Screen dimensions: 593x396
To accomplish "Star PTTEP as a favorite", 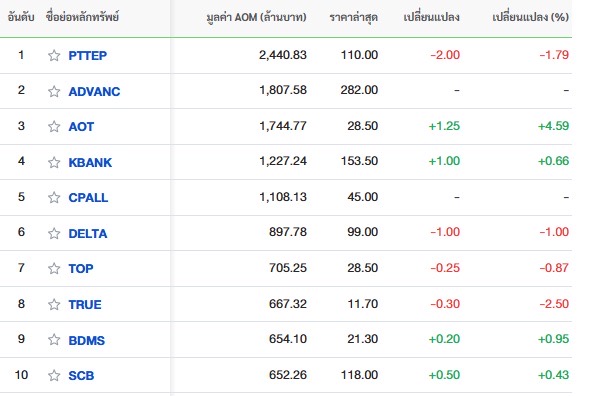I will pyautogui.click(x=54, y=56).
